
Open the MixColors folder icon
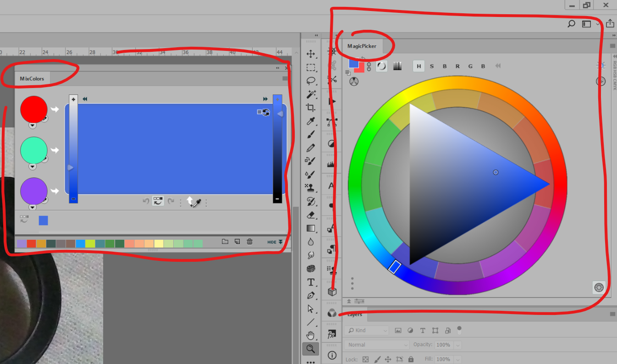tap(225, 242)
